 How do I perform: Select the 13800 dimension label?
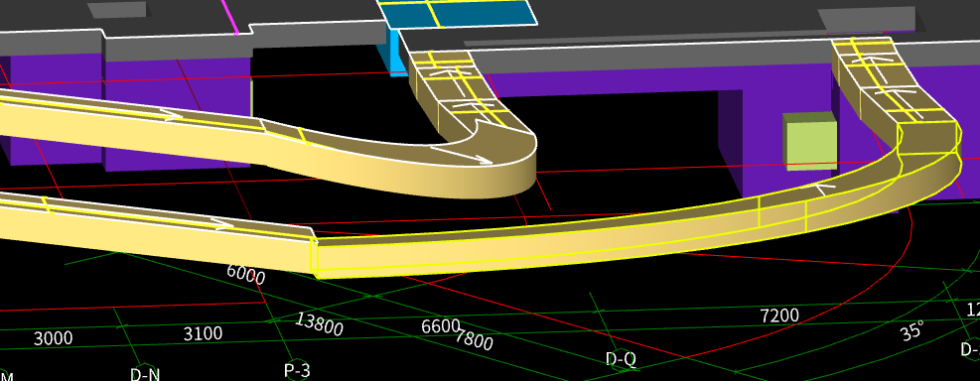pyautogui.click(x=319, y=324)
